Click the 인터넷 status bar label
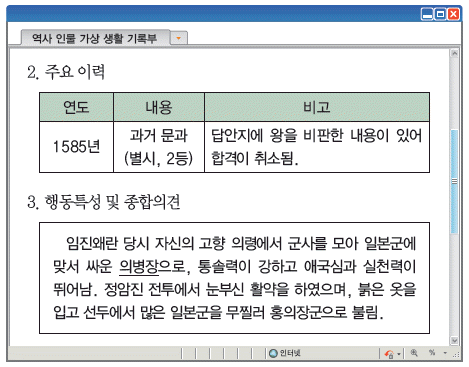The height and width of the screenshot is (367, 469). [290, 353]
